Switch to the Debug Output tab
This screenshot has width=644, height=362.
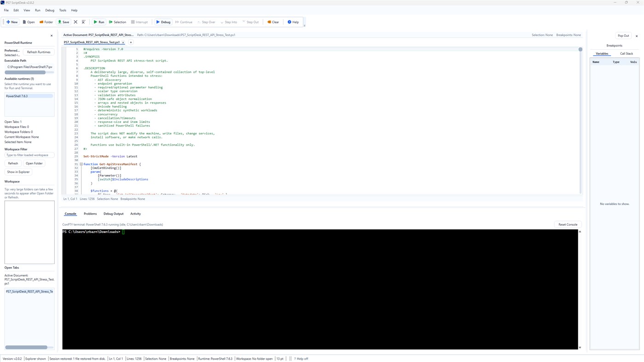[x=113, y=214]
